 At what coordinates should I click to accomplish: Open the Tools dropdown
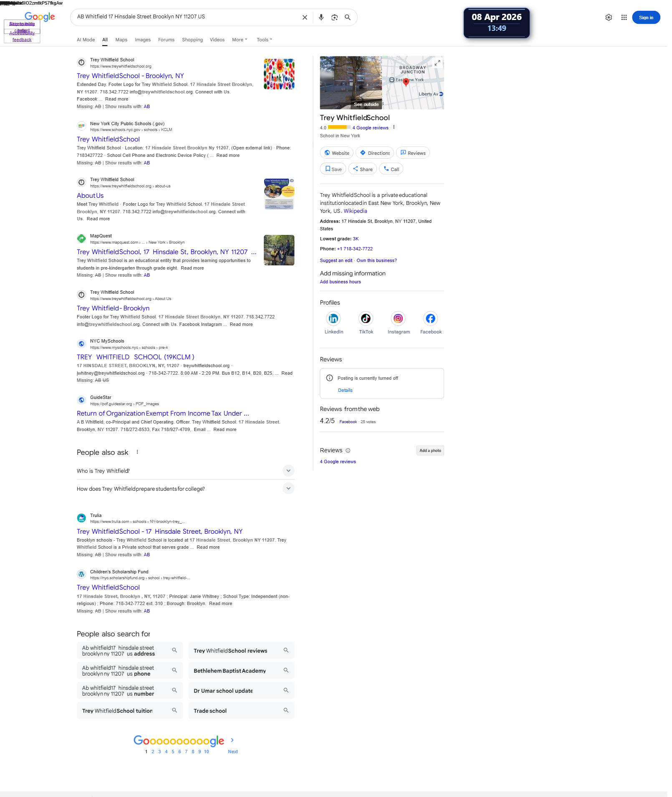click(x=264, y=40)
